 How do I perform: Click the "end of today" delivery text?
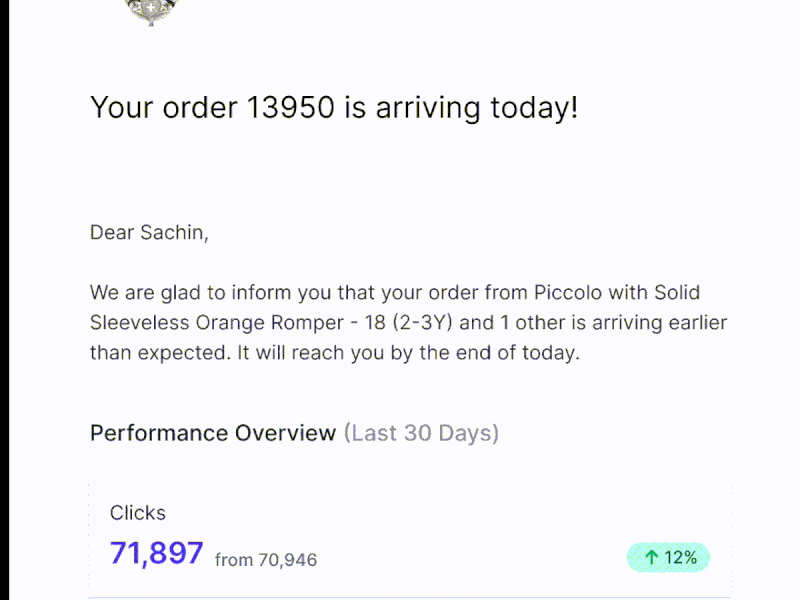515,353
